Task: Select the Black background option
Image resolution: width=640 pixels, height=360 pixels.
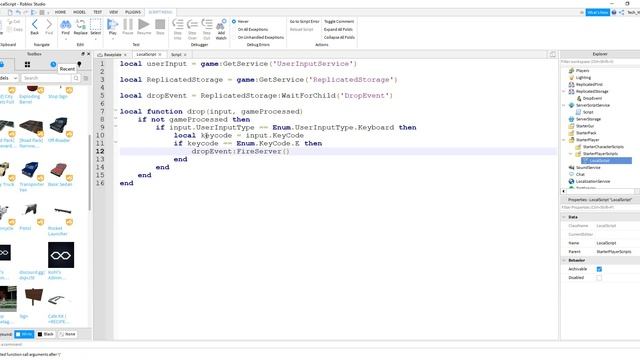Action: click(x=46, y=334)
